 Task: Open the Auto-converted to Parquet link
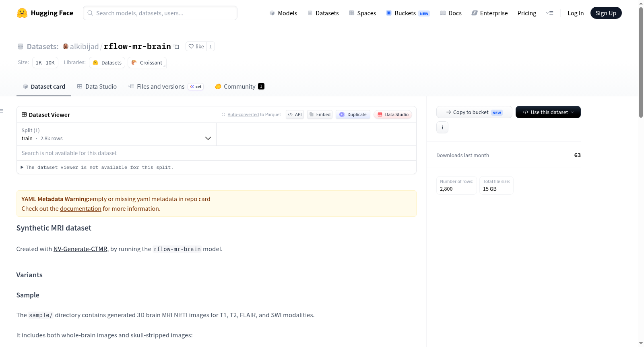pos(243,114)
